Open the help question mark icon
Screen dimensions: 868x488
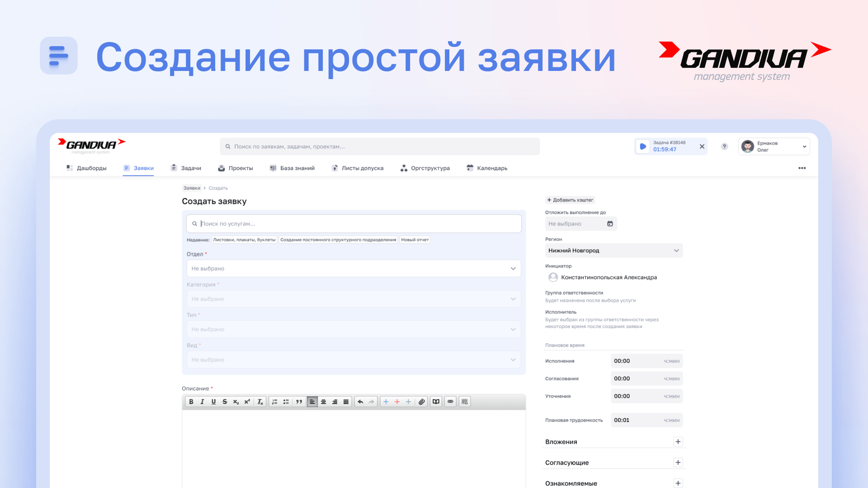pyautogui.click(x=724, y=146)
